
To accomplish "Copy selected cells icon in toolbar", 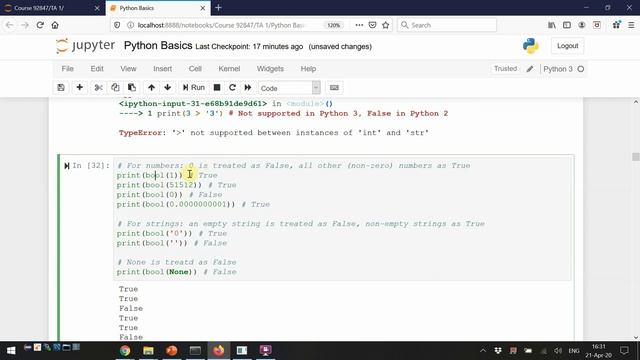I will coord(115,88).
